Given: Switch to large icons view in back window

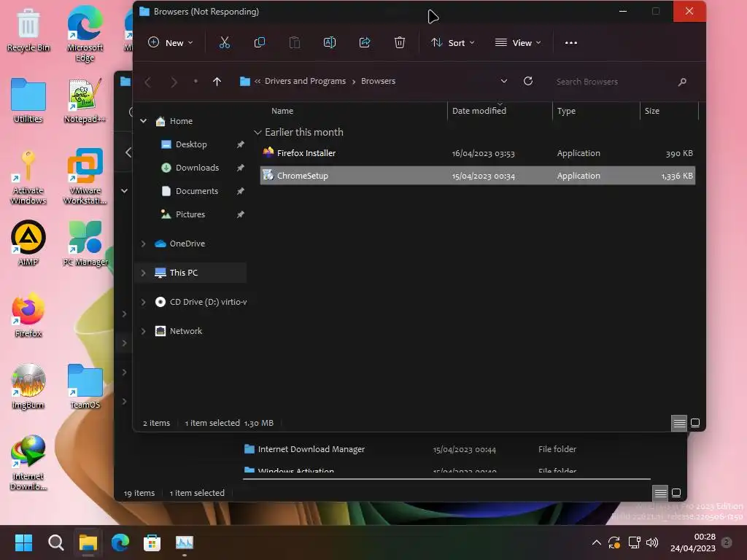Looking at the screenshot, I should pos(676,493).
